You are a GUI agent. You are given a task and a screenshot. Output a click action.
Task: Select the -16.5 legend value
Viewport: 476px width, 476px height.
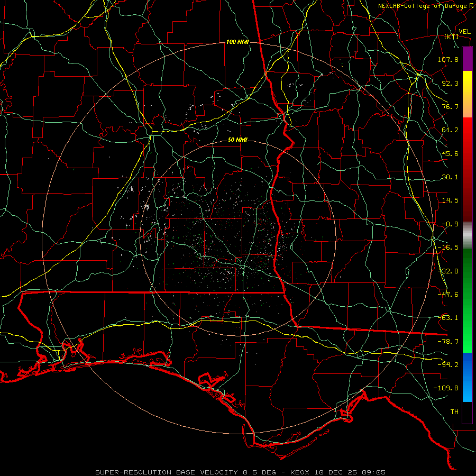pyautogui.click(x=448, y=248)
